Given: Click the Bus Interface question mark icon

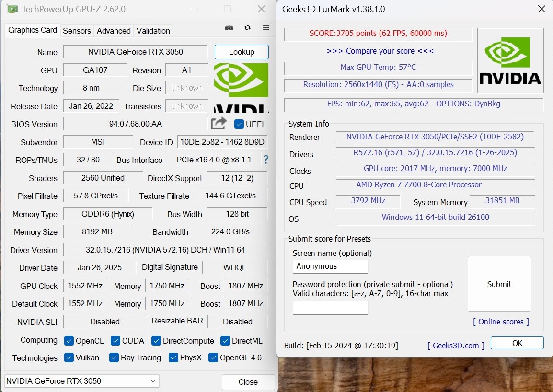Looking at the screenshot, I should (x=266, y=160).
